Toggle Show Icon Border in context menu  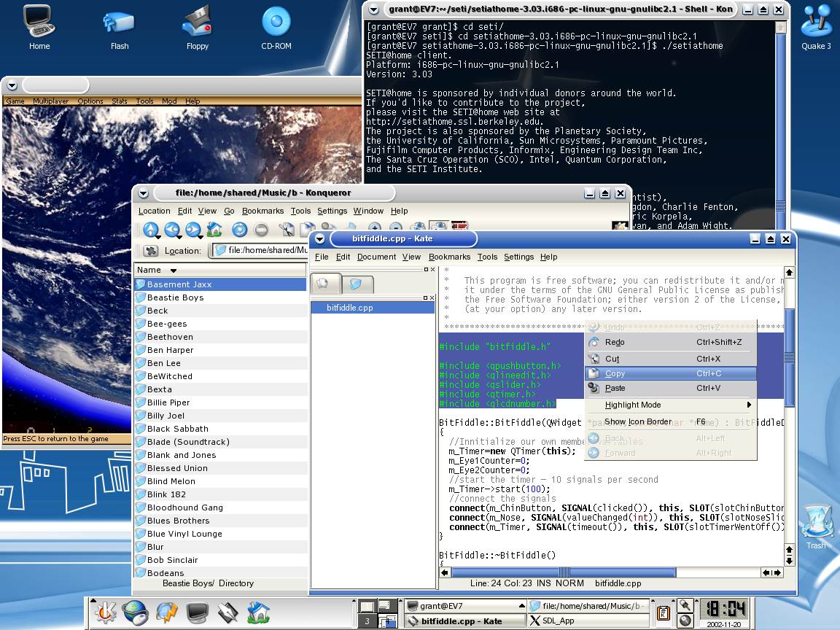(671, 422)
